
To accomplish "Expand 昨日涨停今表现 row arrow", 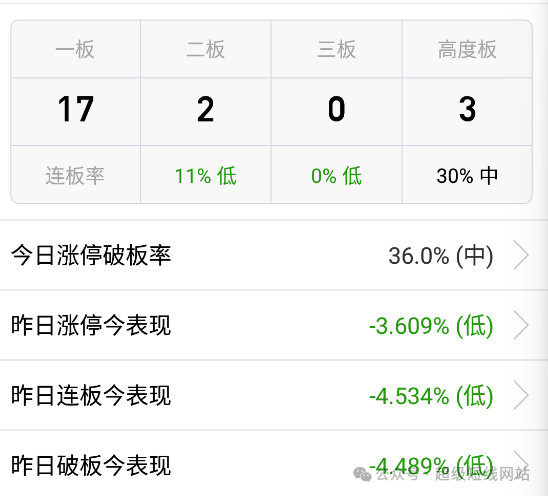I will click(x=521, y=325).
